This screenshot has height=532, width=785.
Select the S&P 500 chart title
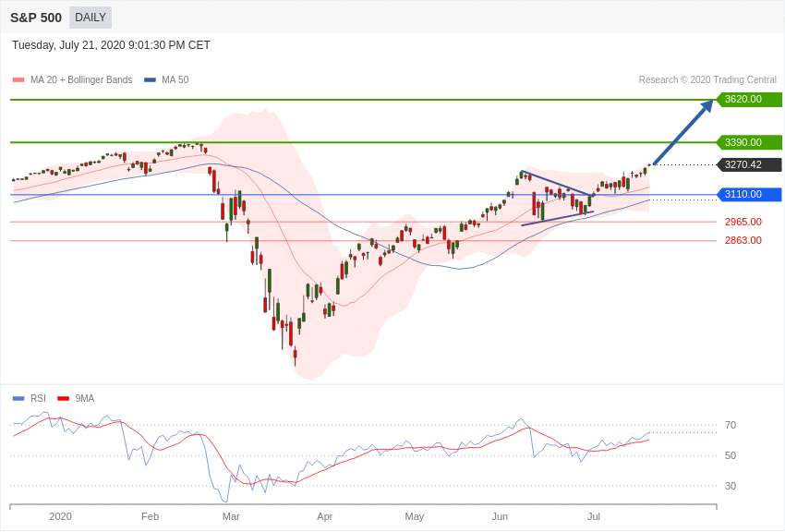(x=36, y=18)
